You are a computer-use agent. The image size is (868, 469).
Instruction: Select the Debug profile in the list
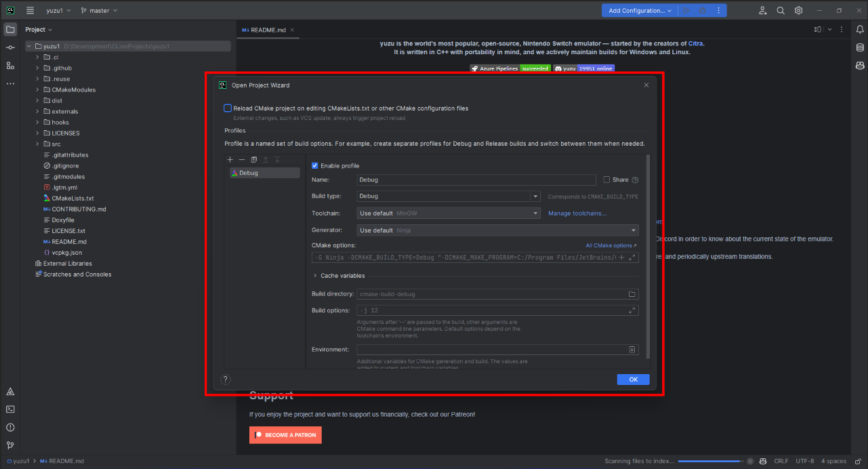pos(264,173)
